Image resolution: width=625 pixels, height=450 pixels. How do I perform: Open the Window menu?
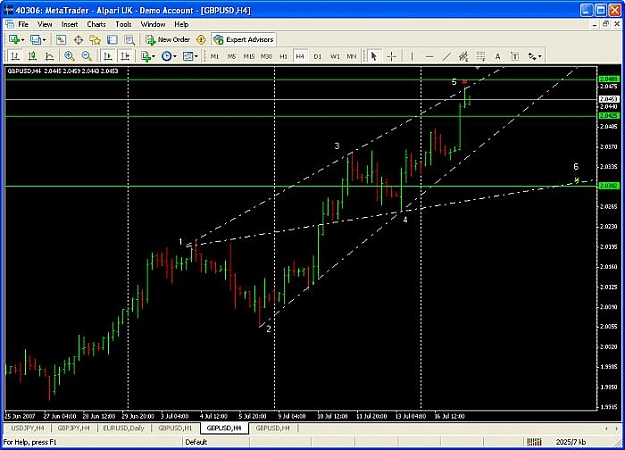[153, 24]
